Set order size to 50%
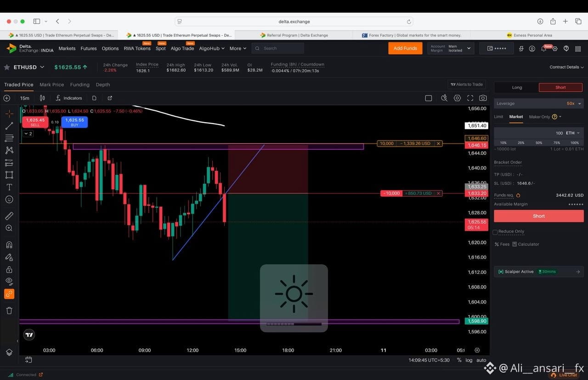The height and width of the screenshot is (380, 588). click(x=539, y=143)
